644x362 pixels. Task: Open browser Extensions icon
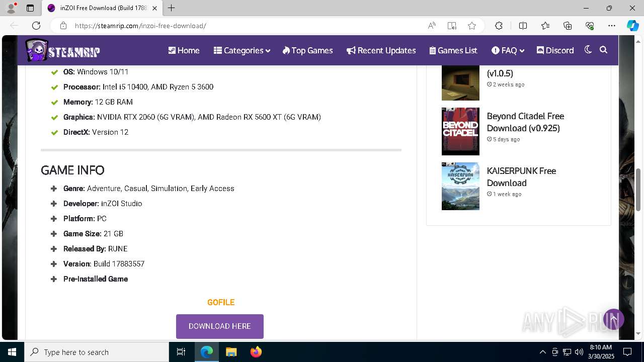499,26
